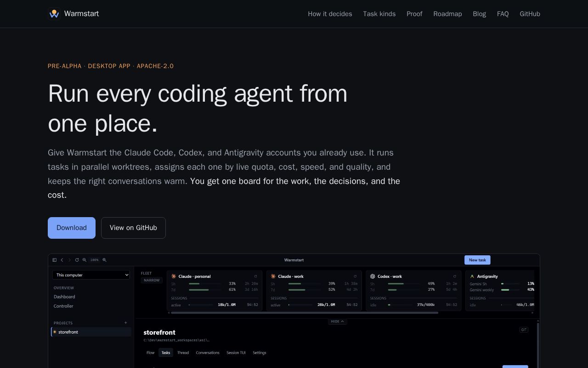The height and width of the screenshot is (368, 588).
Task: Open the How it decides nav link
Action: [330, 14]
